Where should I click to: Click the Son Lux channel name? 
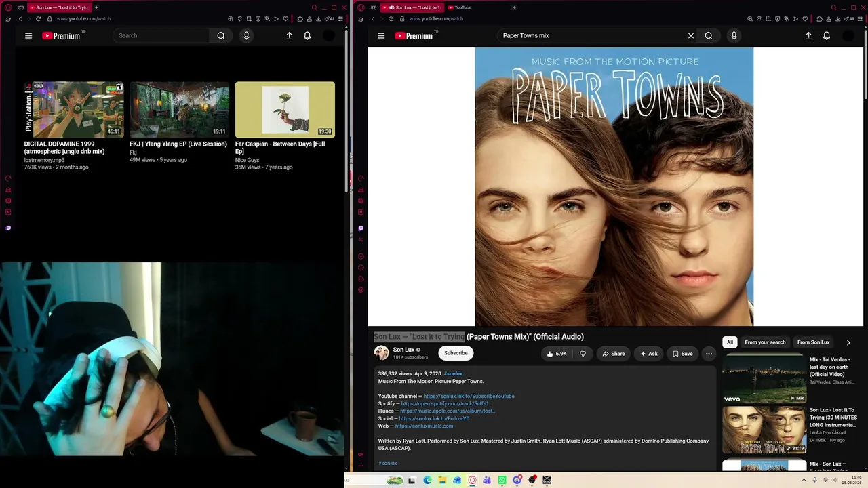pyautogui.click(x=403, y=350)
